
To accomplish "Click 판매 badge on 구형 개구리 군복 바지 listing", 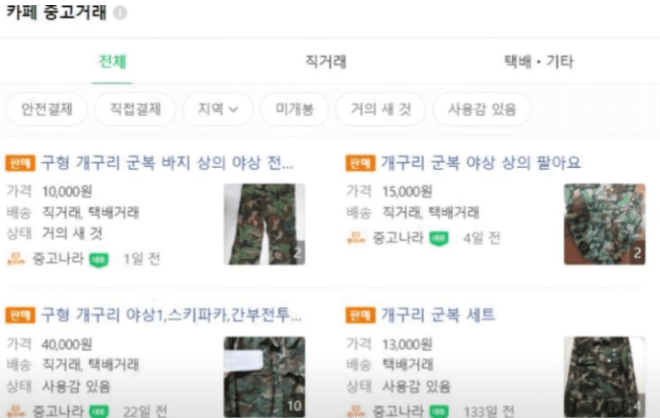I will [x=20, y=163].
